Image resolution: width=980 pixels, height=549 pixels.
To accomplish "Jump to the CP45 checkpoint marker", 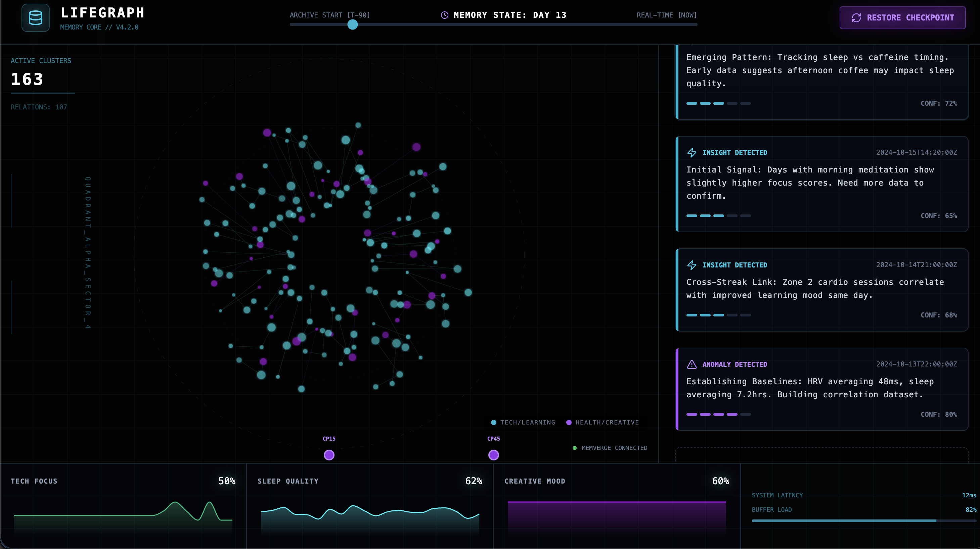I will point(493,455).
